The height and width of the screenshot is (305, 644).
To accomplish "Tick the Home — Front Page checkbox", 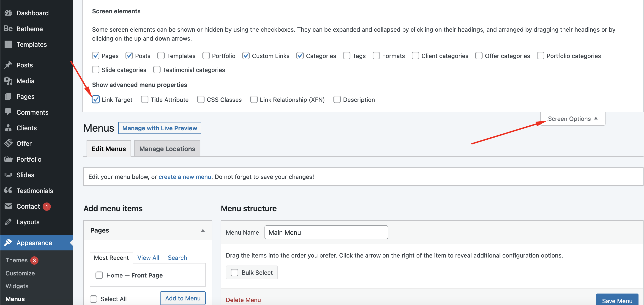I will click(x=99, y=275).
